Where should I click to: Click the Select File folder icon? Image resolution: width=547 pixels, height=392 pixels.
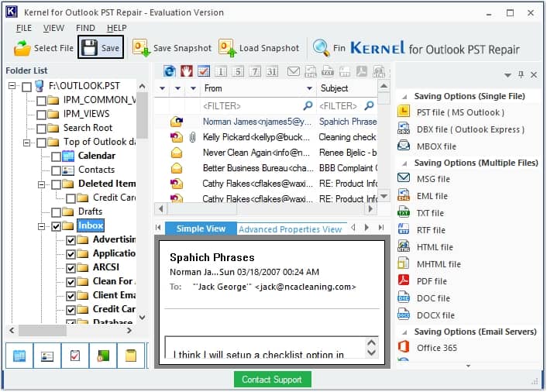(x=22, y=48)
